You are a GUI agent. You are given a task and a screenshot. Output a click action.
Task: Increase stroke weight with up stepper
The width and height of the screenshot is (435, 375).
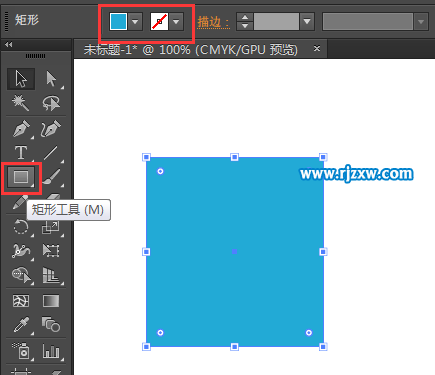click(x=245, y=17)
